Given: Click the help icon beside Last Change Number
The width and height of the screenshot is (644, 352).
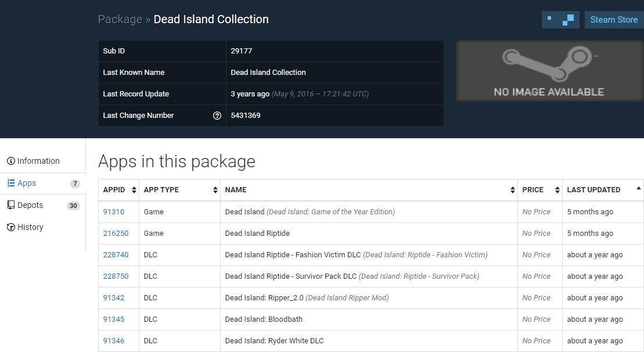Looking at the screenshot, I should point(217,116).
